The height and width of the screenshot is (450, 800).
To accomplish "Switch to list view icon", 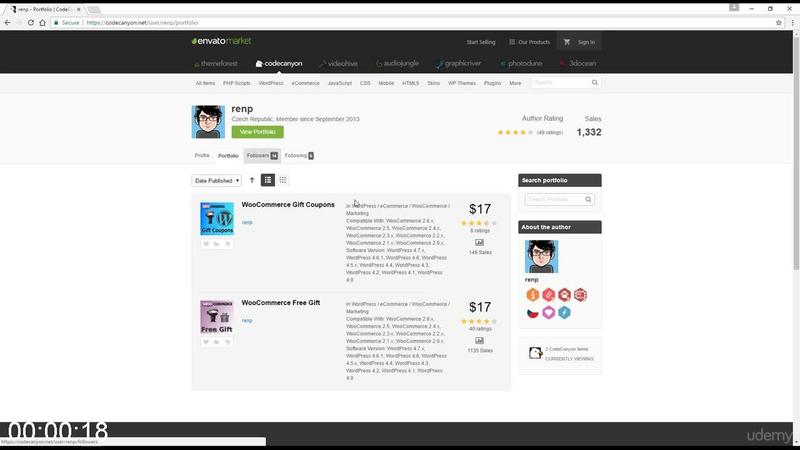I will coord(268,180).
